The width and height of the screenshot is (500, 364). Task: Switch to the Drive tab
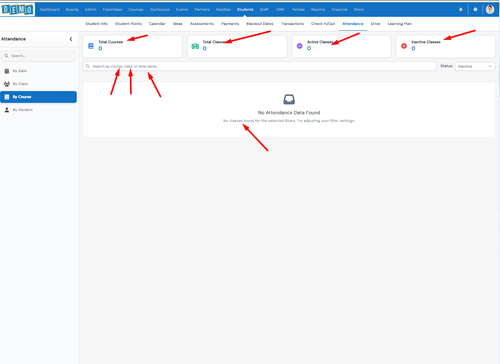(375, 24)
